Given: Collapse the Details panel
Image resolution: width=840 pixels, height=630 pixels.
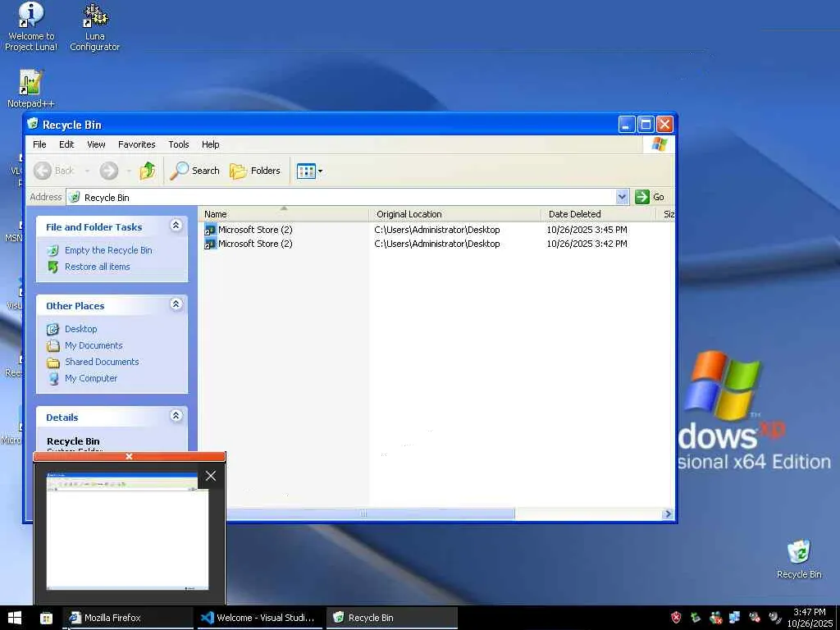Looking at the screenshot, I should [176, 416].
